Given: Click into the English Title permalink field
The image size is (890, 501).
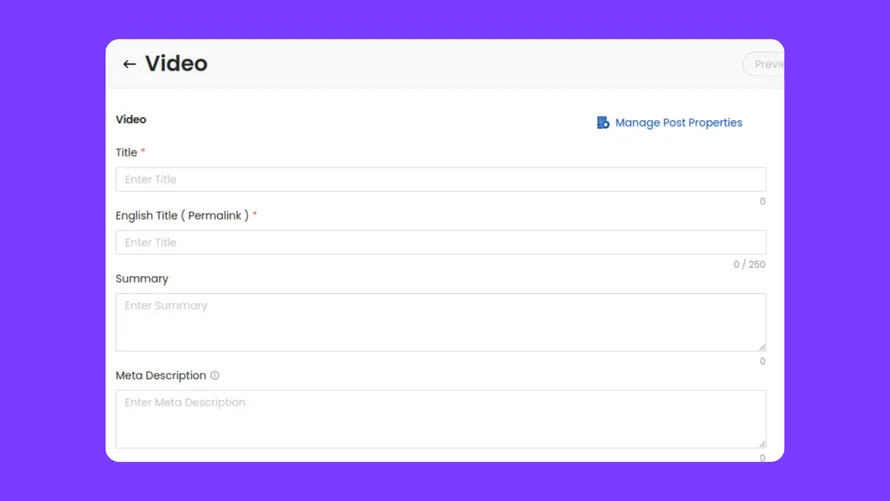Looking at the screenshot, I should (440, 243).
